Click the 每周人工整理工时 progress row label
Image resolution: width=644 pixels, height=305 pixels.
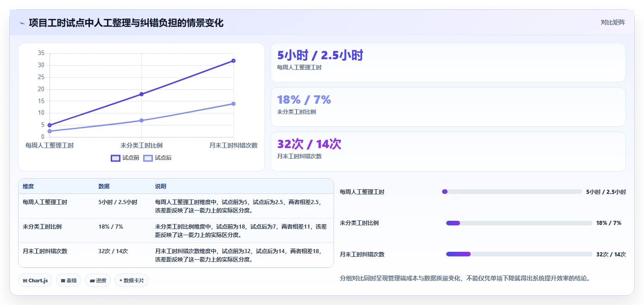[362, 192]
